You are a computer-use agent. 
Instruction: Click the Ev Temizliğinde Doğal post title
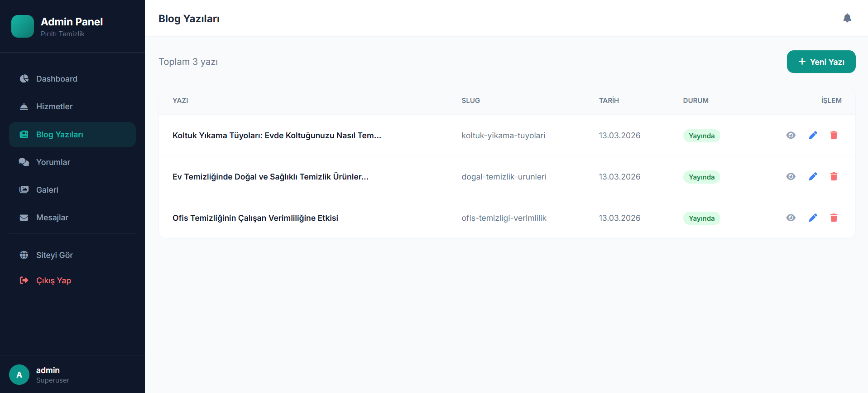270,177
